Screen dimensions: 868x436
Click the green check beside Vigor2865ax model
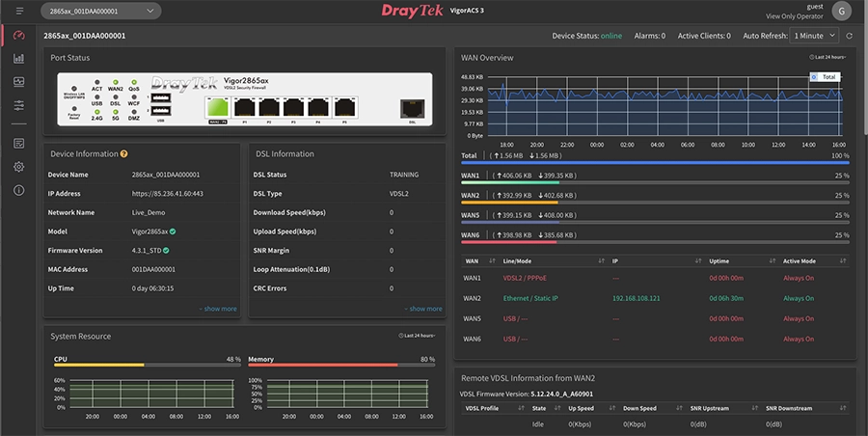173,232
